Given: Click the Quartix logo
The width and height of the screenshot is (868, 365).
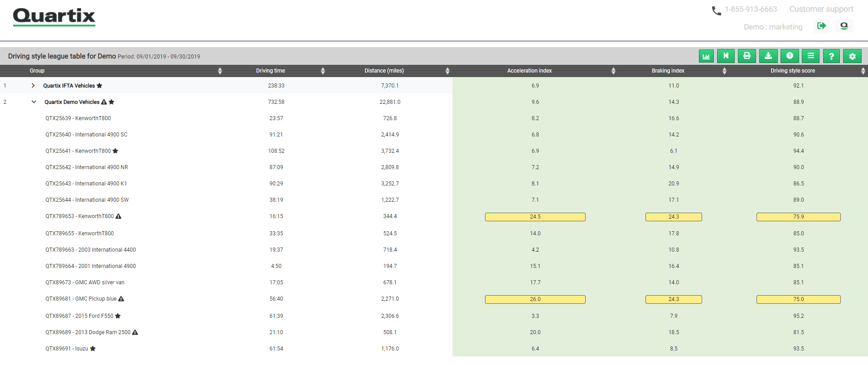Looking at the screenshot, I should (x=54, y=17).
